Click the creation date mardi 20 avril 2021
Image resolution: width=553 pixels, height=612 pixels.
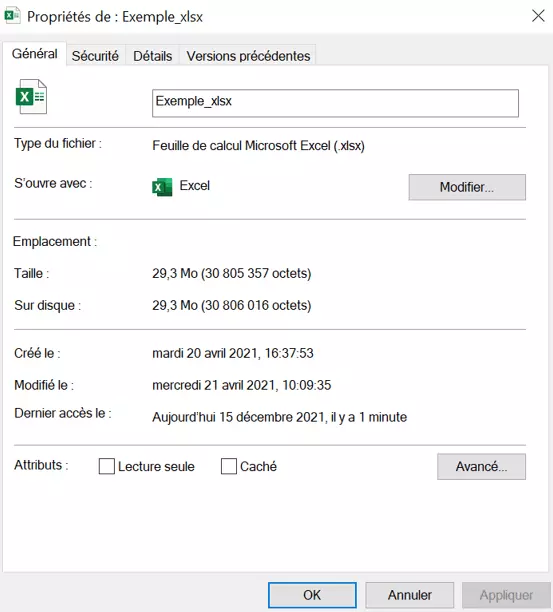[233, 353]
